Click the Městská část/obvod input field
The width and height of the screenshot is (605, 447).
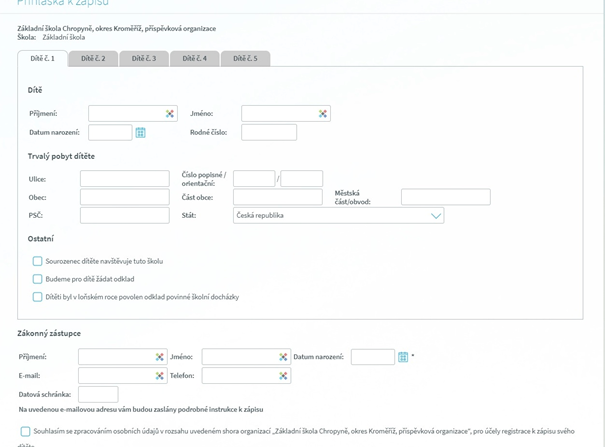point(446,197)
